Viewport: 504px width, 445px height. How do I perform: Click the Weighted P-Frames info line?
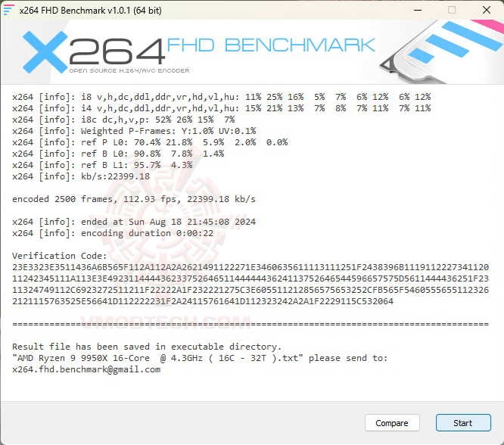point(134,131)
